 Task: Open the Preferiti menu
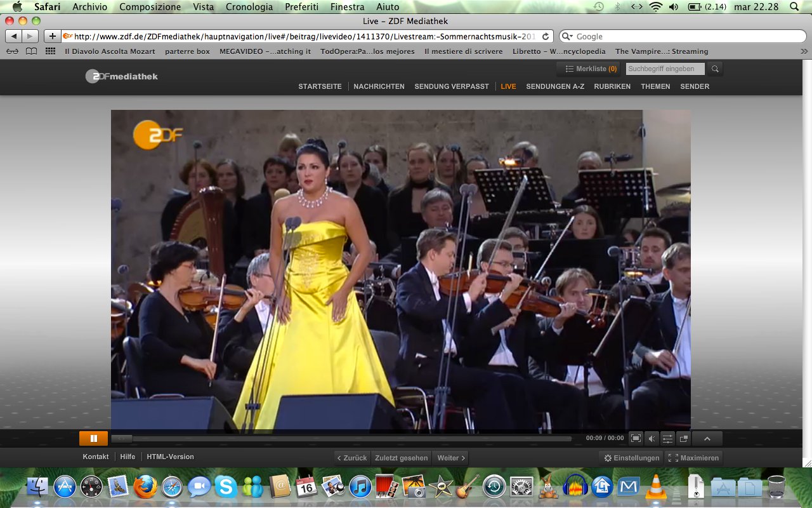click(x=302, y=7)
